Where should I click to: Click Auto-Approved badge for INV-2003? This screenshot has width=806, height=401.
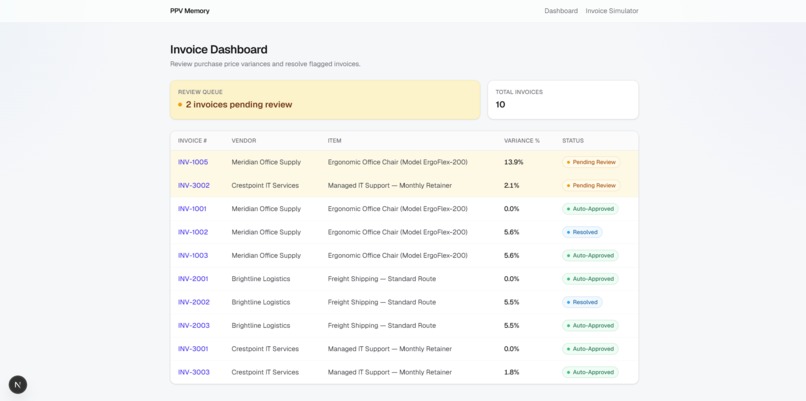[590, 325]
